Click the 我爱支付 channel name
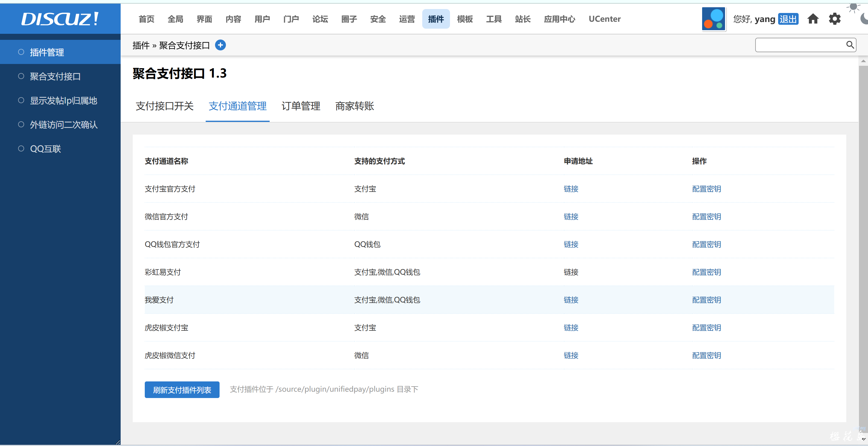Screen dimensions: 868x446 point(159,300)
